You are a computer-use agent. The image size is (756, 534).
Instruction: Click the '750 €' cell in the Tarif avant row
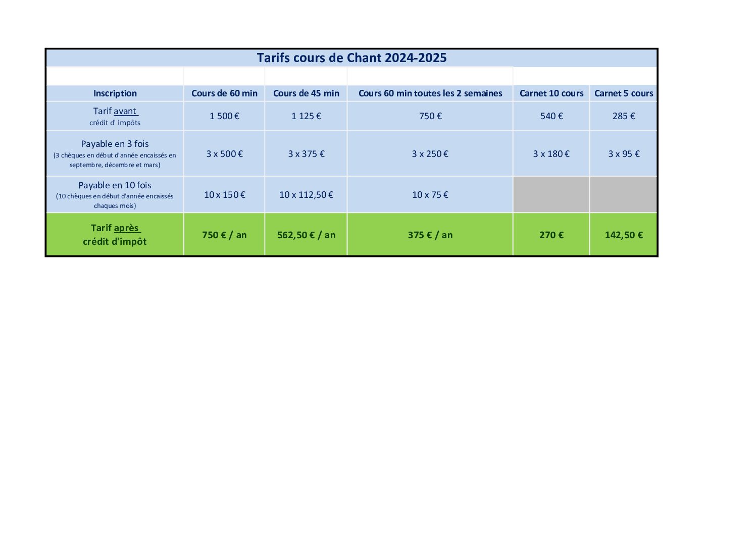click(430, 116)
